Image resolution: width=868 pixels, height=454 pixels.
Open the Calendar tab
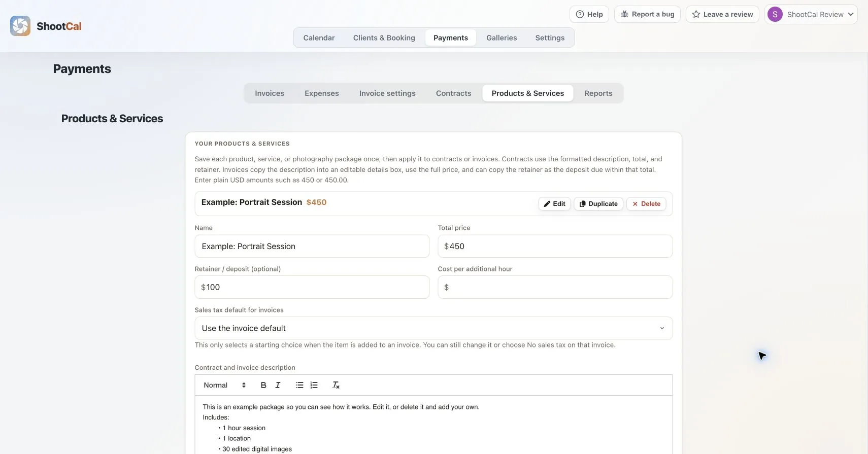click(x=319, y=38)
